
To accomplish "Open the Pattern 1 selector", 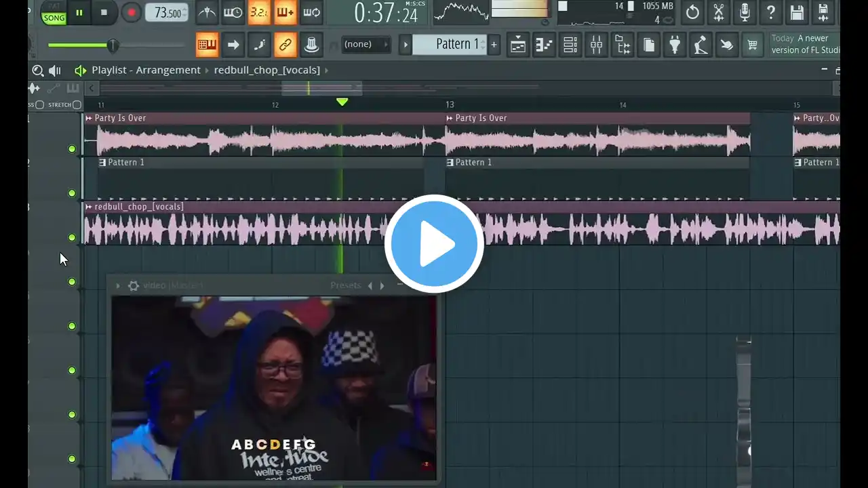I will click(450, 45).
